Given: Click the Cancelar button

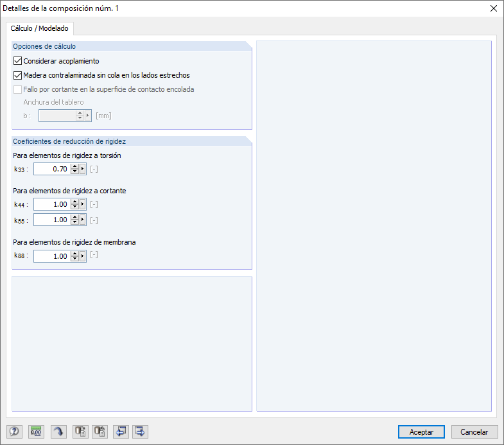Looking at the screenshot, I should (x=474, y=432).
